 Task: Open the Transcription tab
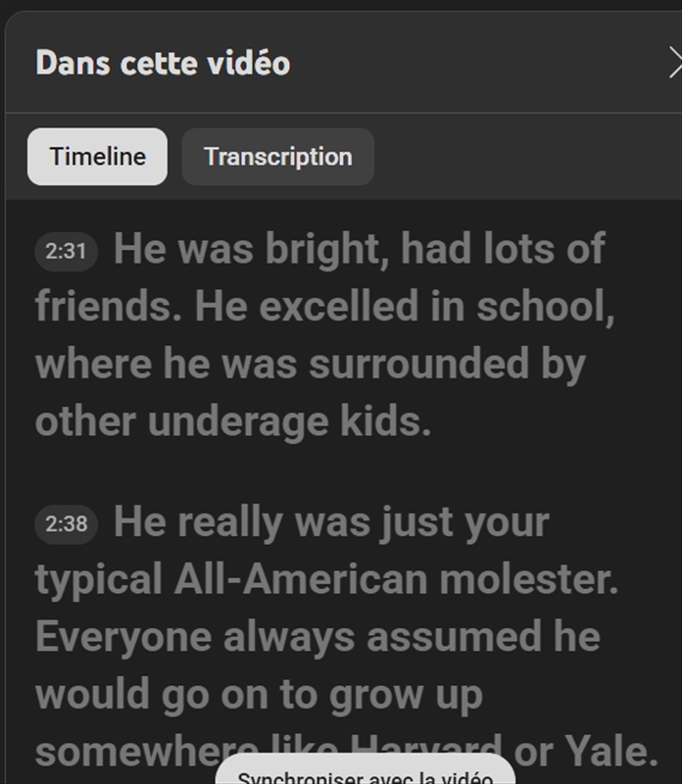277,157
